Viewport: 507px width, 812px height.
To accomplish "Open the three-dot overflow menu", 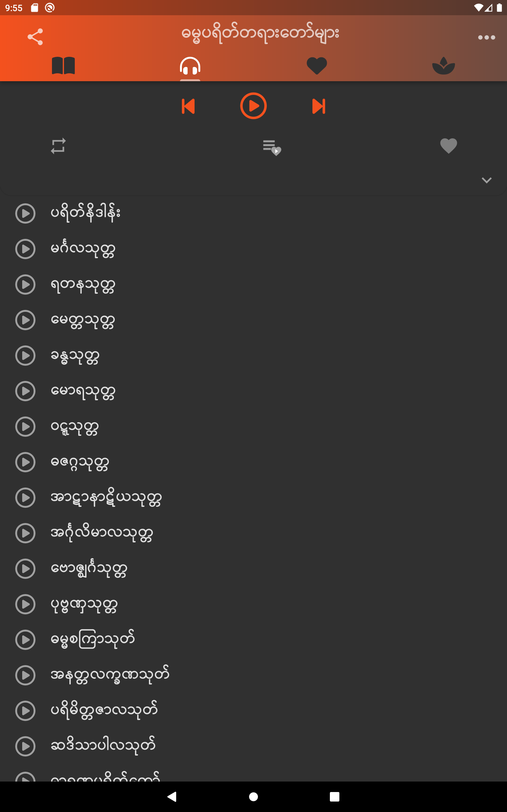I will (x=486, y=37).
